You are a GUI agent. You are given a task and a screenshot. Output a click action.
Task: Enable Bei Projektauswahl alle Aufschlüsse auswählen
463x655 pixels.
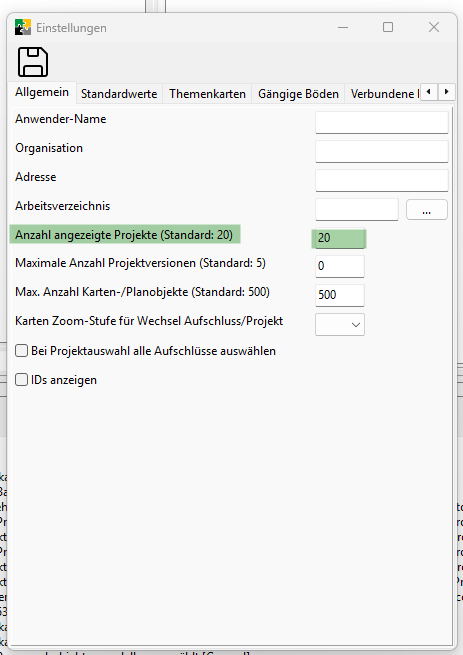click(x=21, y=350)
